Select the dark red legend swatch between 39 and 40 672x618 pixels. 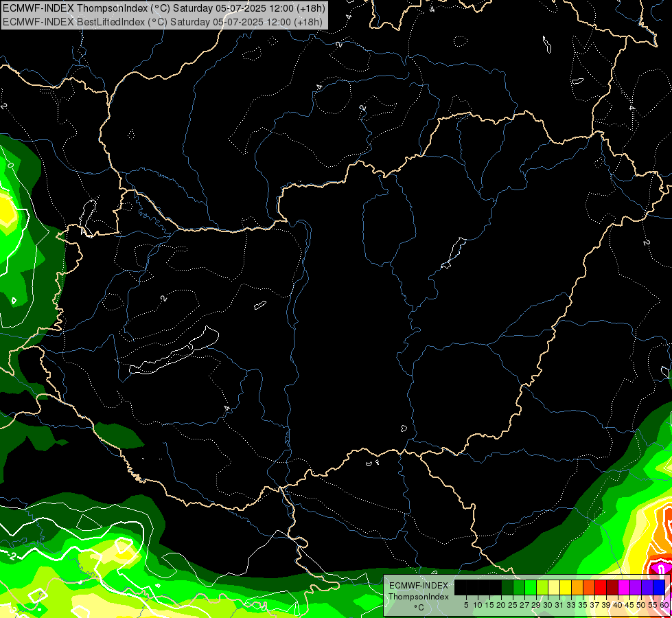point(612,587)
